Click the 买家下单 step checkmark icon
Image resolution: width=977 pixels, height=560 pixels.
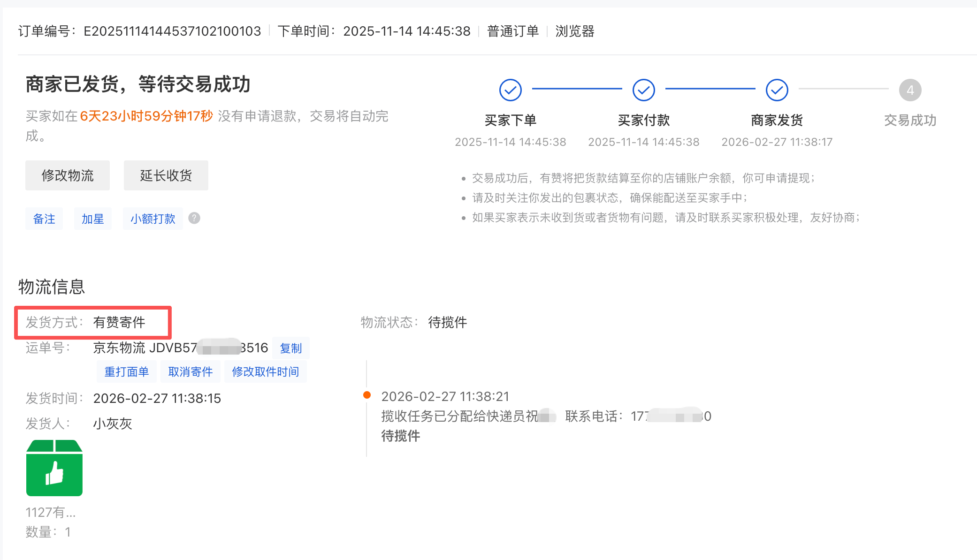click(x=510, y=90)
